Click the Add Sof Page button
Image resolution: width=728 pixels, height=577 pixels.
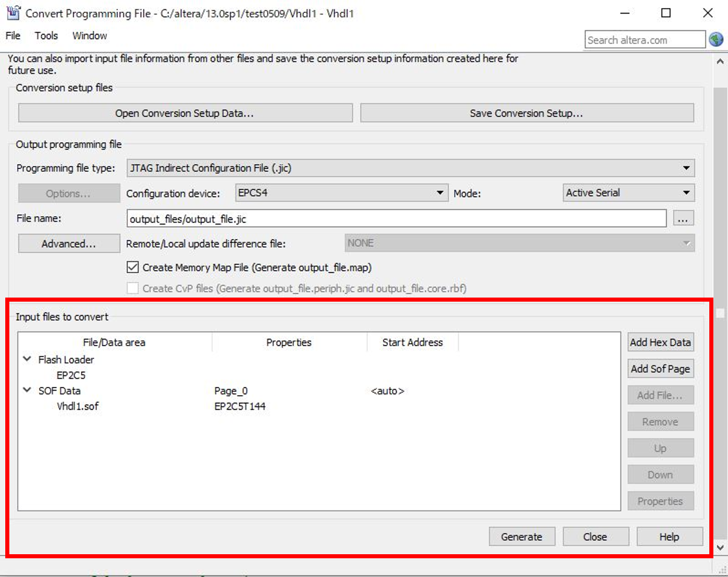coord(661,369)
